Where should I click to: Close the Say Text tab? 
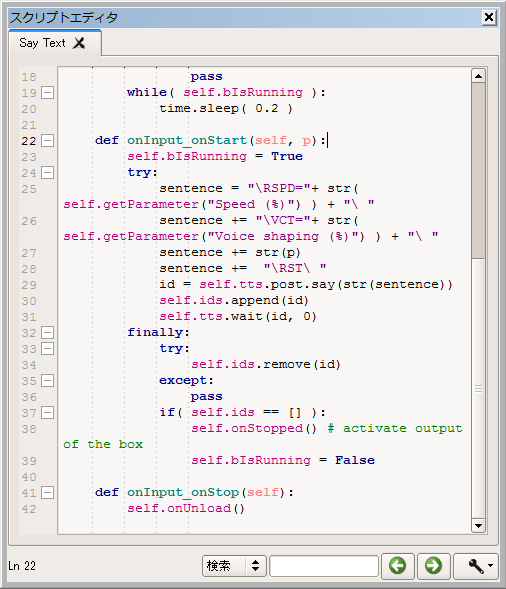click(79, 43)
